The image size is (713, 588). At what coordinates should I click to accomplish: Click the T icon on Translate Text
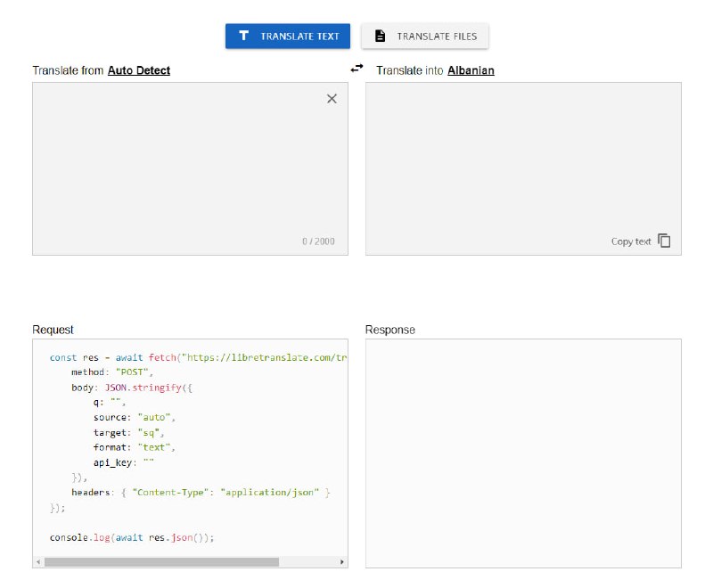pos(243,37)
